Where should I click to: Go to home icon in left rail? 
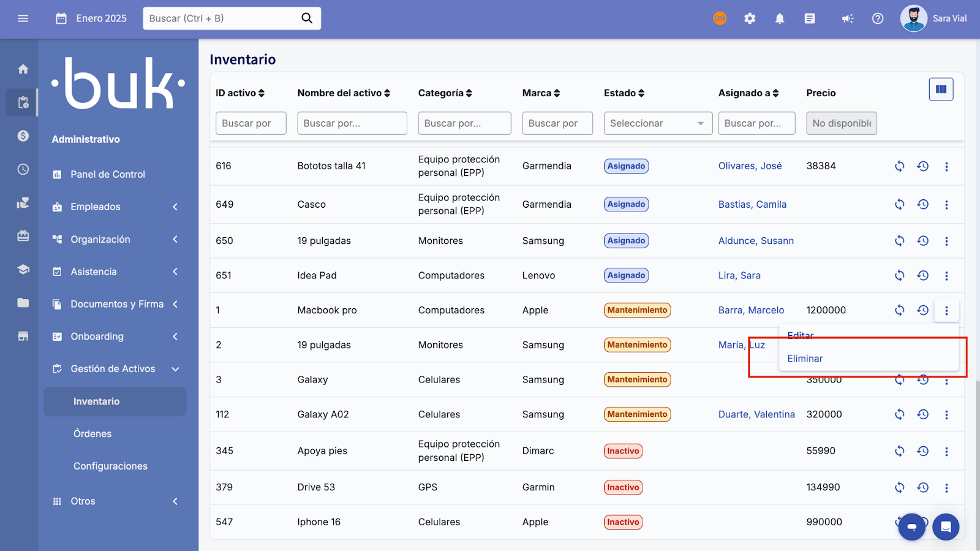point(23,69)
